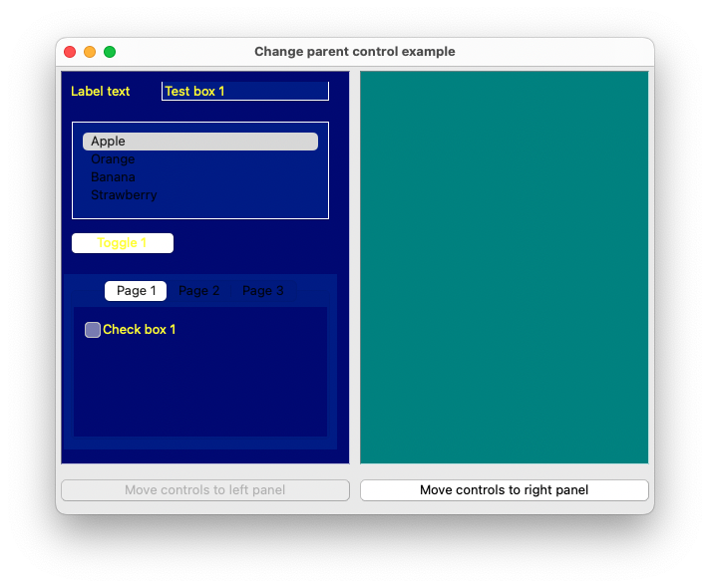This screenshot has width=710, height=588.
Task: Click empty list box area below Strawberry
Action: click(x=199, y=209)
